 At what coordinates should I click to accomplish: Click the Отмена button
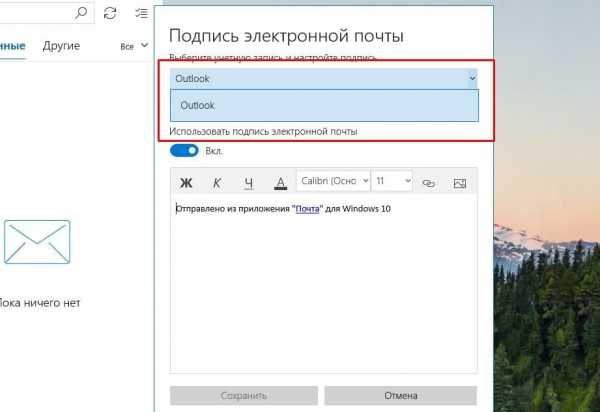pyautogui.click(x=401, y=396)
